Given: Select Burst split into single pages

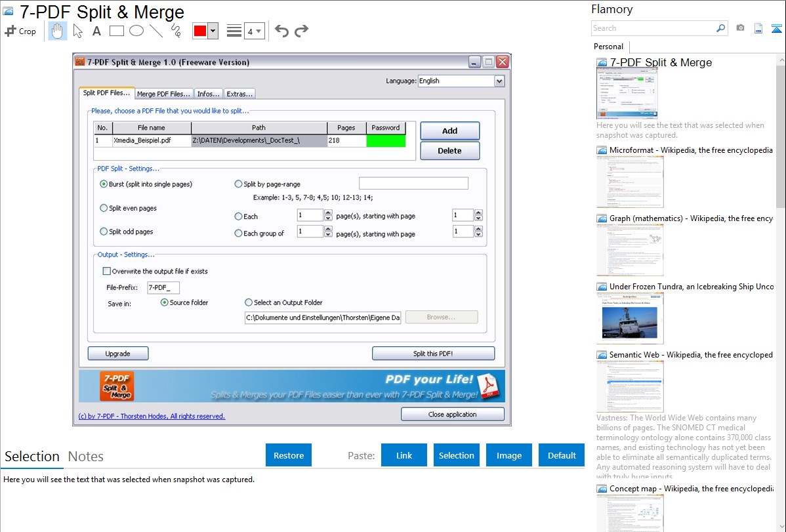Looking at the screenshot, I should point(146,184).
